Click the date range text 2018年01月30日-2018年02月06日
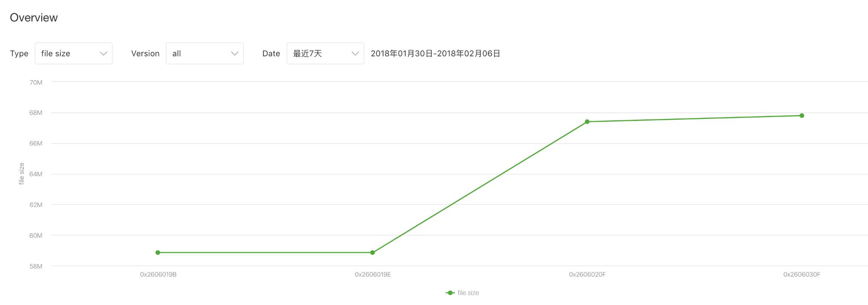 [x=435, y=53]
